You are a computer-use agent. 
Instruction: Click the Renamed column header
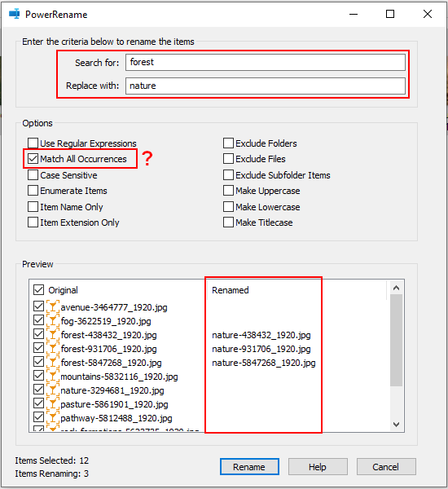tap(231, 290)
